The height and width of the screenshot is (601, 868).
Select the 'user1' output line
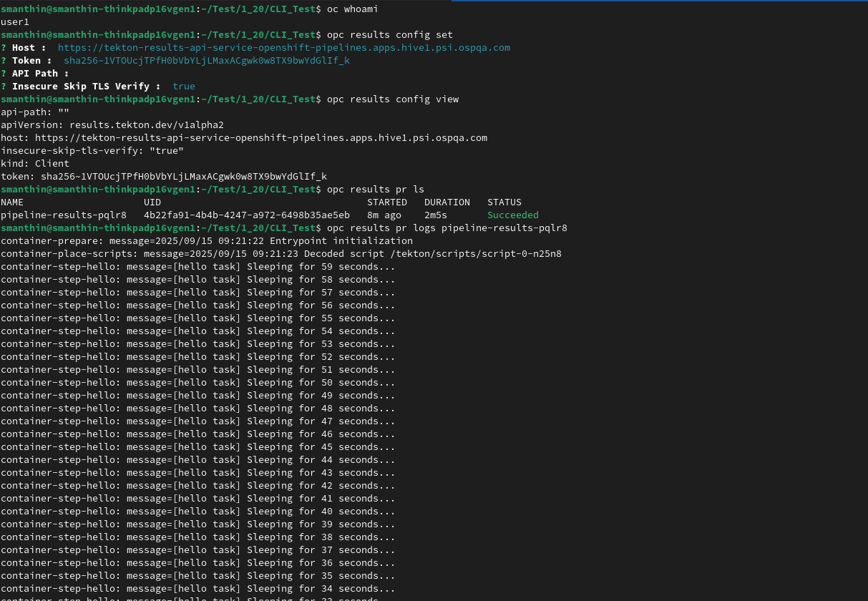(15, 22)
